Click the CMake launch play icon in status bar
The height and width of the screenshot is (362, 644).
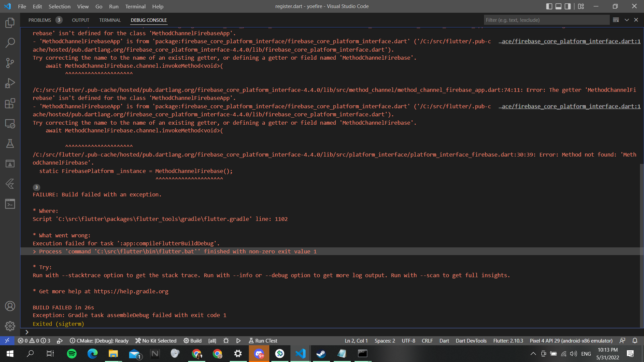click(x=238, y=341)
